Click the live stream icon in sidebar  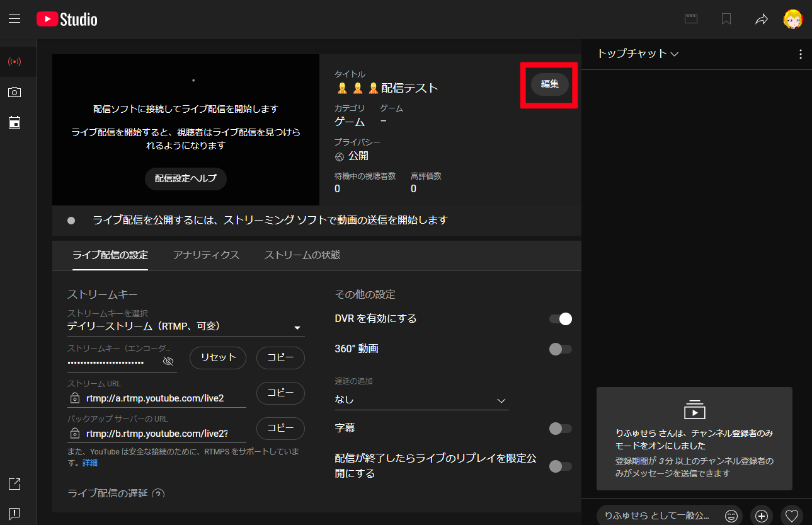pos(14,62)
